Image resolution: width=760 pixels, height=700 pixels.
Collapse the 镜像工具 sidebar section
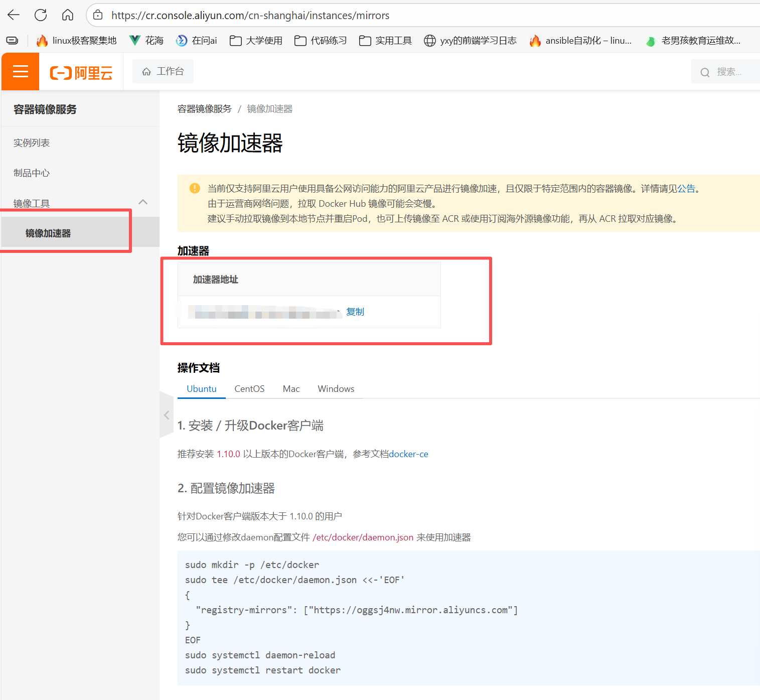(143, 202)
